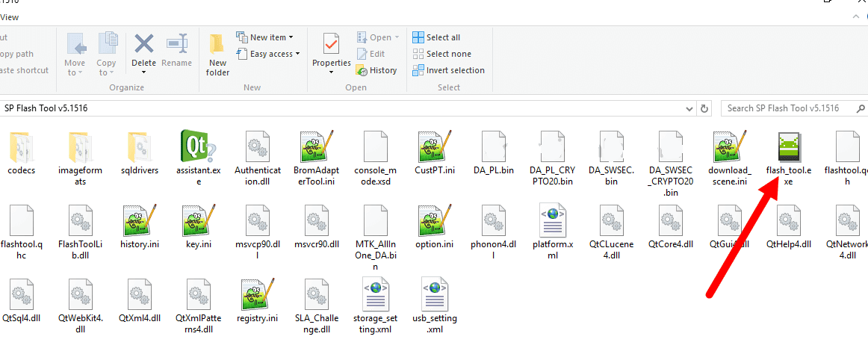
Task: Click Select all in ribbon
Action: [x=436, y=37]
